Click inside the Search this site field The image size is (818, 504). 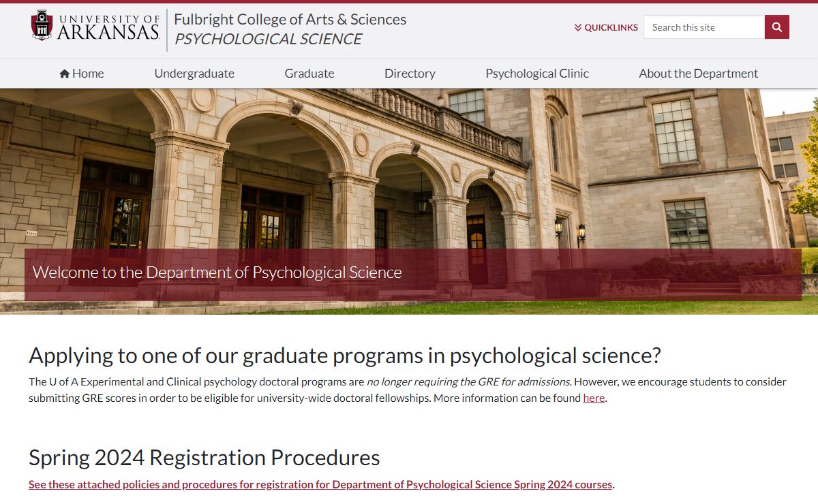(x=703, y=27)
